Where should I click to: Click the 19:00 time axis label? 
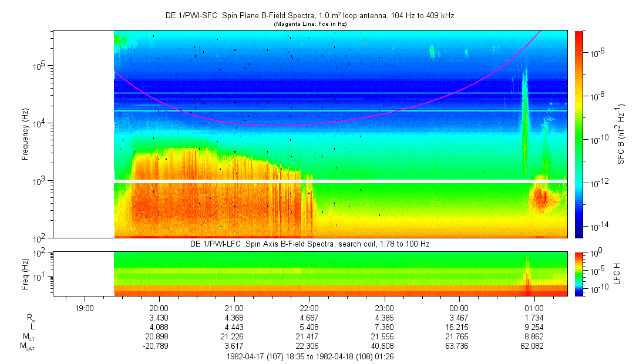pyautogui.click(x=85, y=308)
